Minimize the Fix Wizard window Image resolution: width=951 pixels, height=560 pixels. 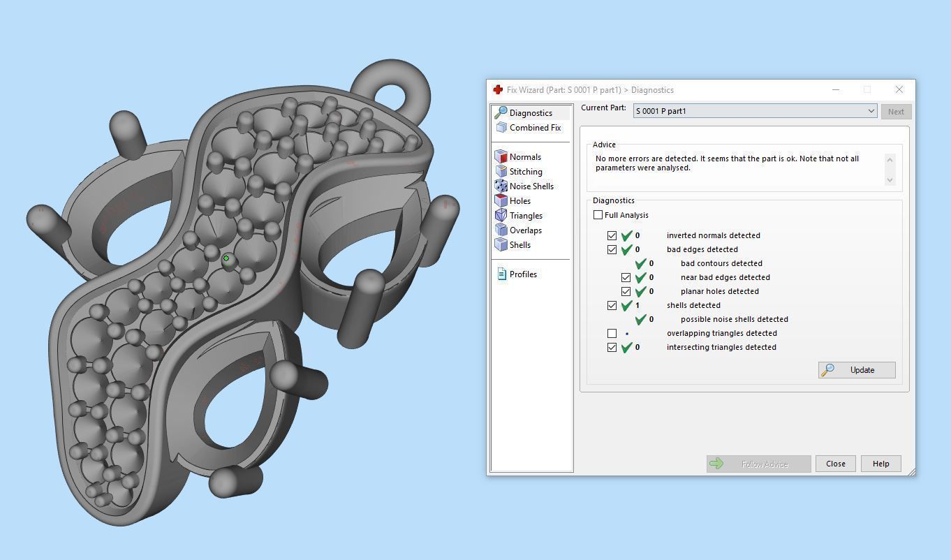click(836, 89)
